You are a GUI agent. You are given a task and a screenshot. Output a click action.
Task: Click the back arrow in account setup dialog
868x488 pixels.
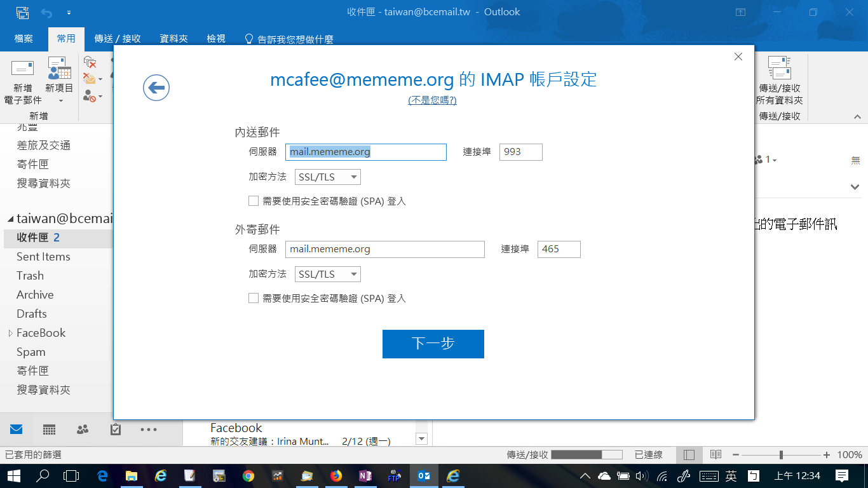[156, 88]
